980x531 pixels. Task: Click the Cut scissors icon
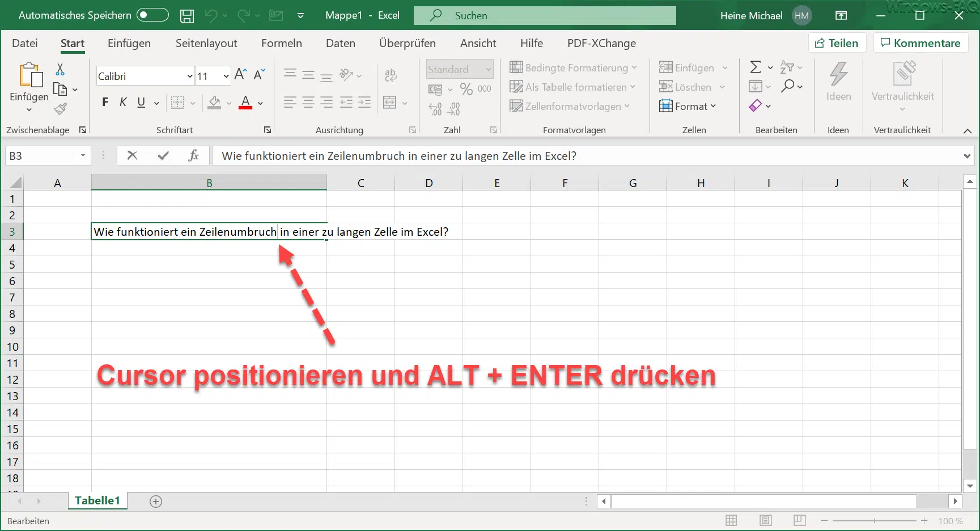pyautogui.click(x=60, y=69)
